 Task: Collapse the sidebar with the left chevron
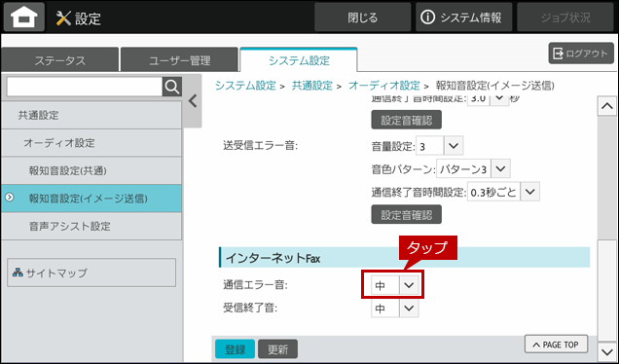click(193, 101)
